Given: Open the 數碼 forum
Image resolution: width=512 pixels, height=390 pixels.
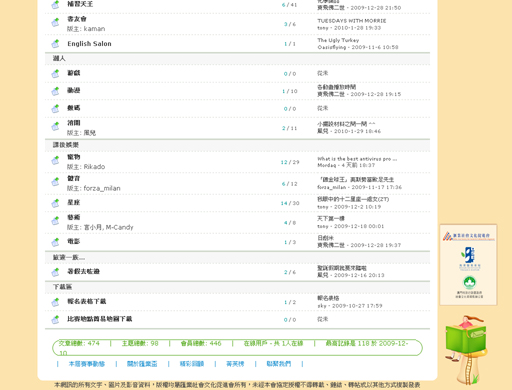Looking at the screenshot, I should (74, 108).
